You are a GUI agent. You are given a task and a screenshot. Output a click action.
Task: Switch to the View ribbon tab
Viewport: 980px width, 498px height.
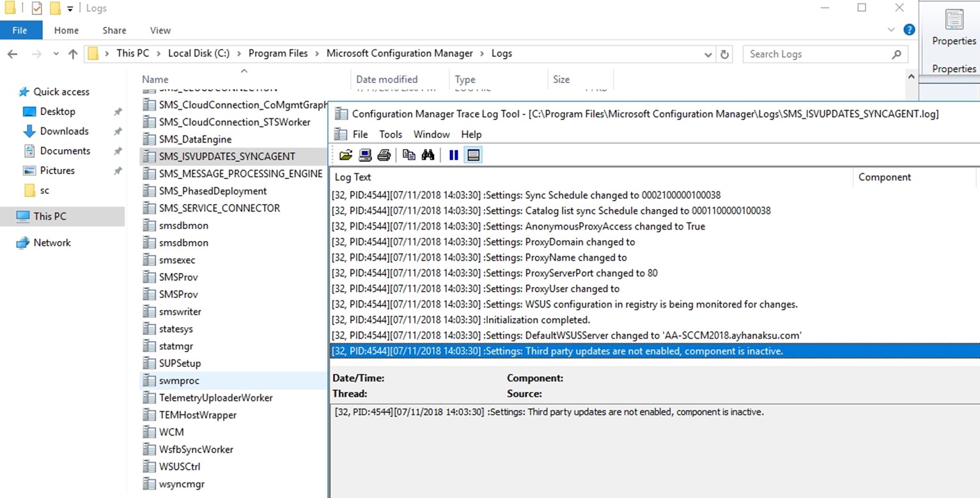(x=160, y=30)
